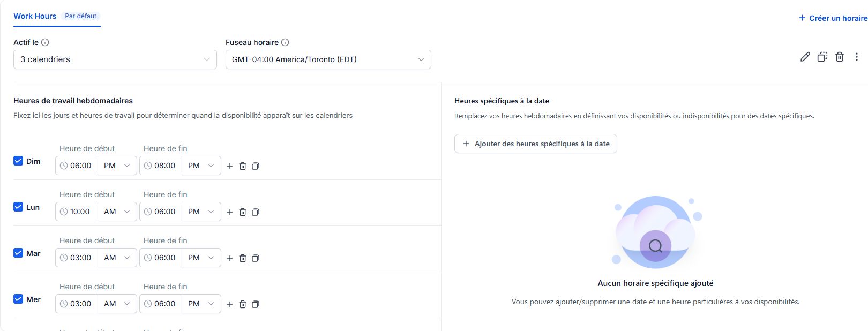The image size is (868, 331).
Task: Disable the Mer day checkbox
Action: coord(18,299)
